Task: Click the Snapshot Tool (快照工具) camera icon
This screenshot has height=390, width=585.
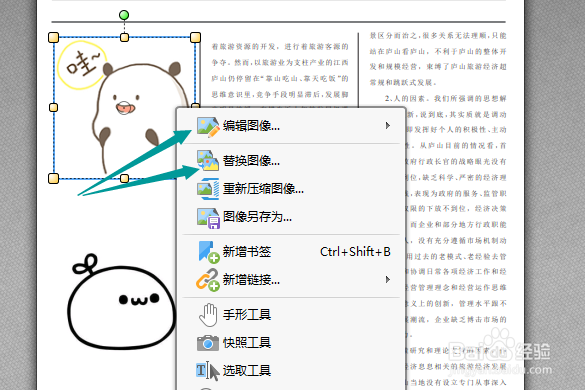Action: (208, 343)
